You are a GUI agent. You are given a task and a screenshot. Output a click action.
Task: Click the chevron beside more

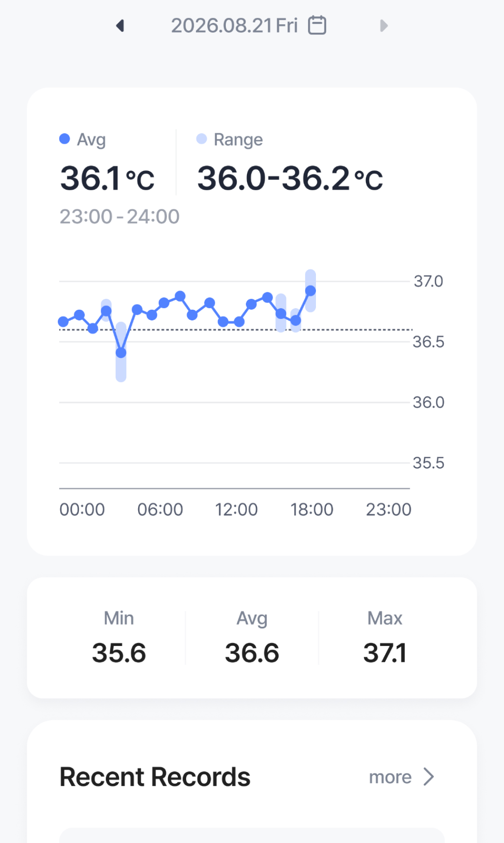pyautogui.click(x=428, y=777)
